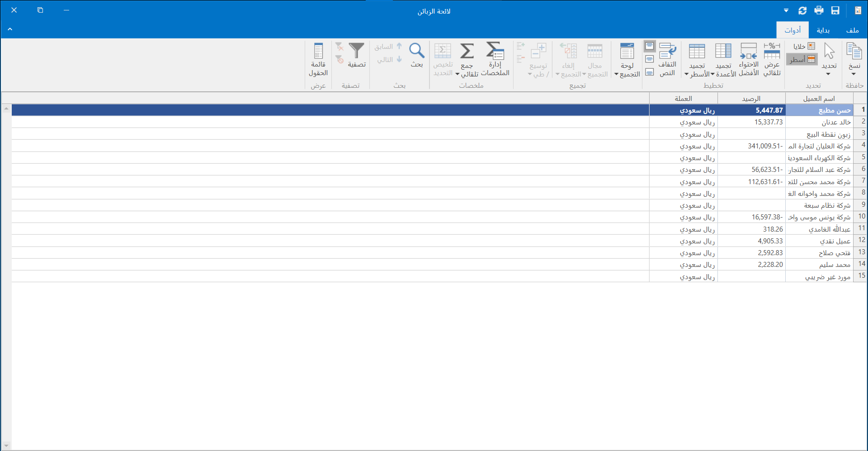Click the print icon in title bar
Viewport: 868px width, 451px height.
(819, 10)
